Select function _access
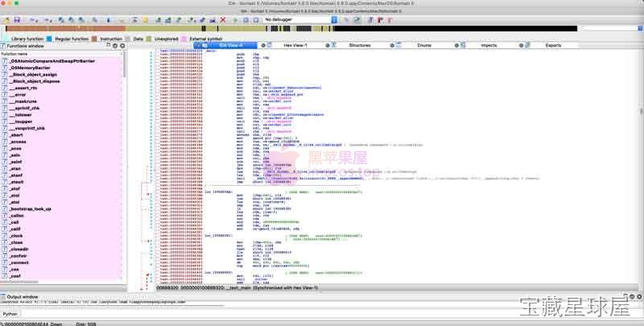Viewport: 644px width, 326px height. click(18, 142)
